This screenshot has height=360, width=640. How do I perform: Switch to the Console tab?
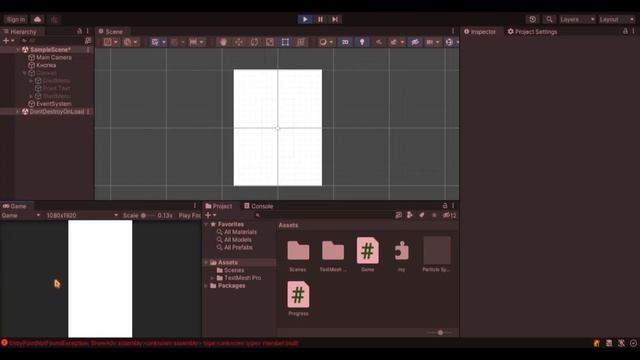(x=258, y=206)
